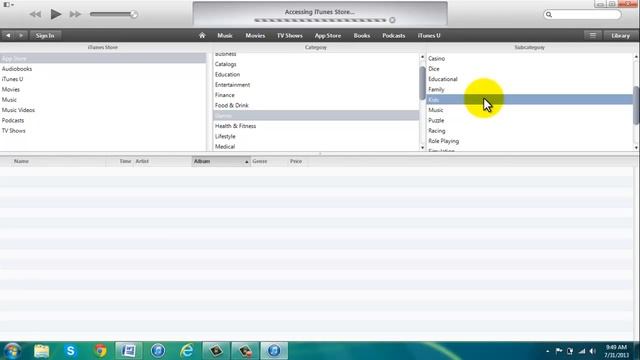
Task: Click the rewind previous-track button
Action: (x=35, y=14)
